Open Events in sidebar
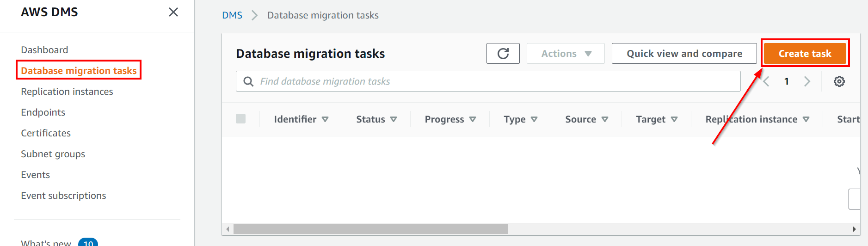The image size is (868, 246). pyautogui.click(x=36, y=175)
